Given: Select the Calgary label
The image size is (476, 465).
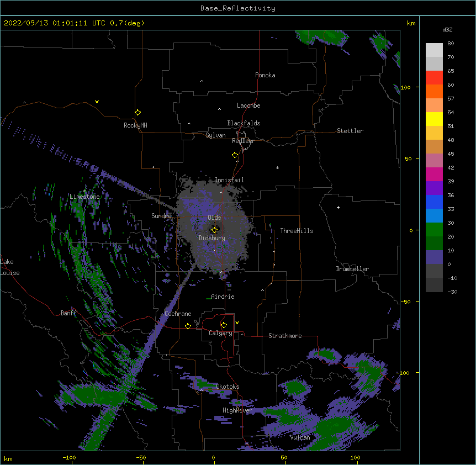Looking at the screenshot, I should tap(220, 333).
